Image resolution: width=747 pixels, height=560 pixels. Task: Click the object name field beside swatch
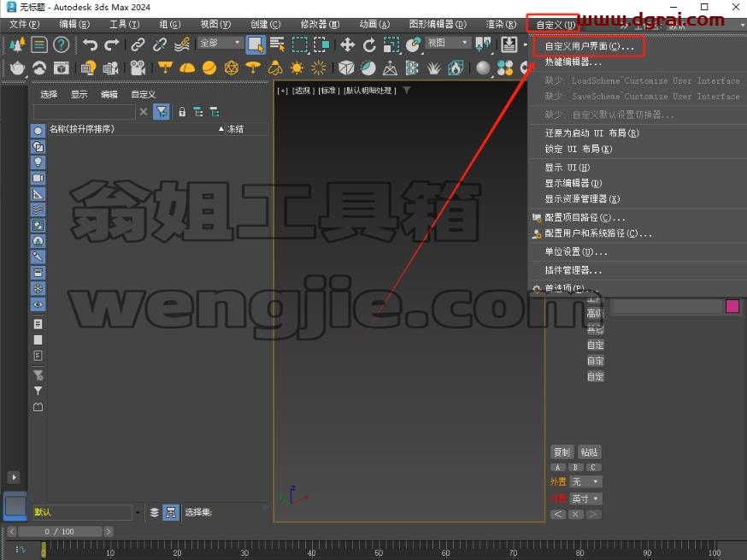667,306
